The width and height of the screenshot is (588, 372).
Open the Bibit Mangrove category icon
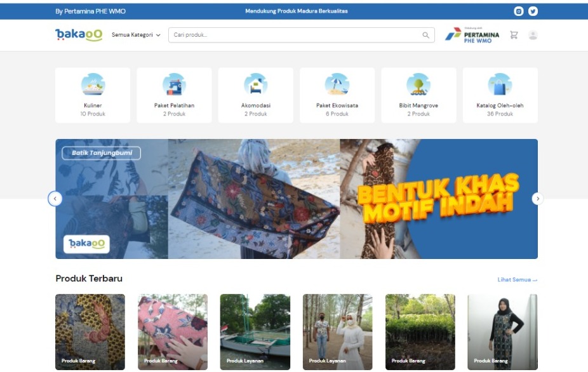coord(418,84)
